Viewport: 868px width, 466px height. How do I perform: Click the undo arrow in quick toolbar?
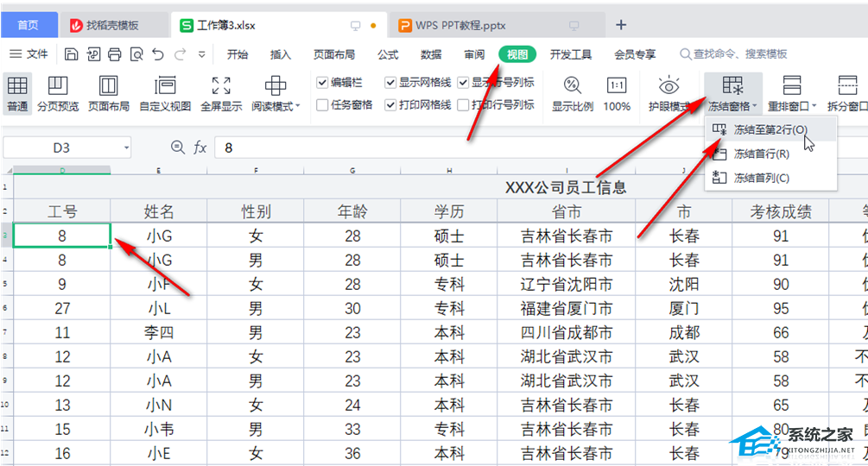158,54
